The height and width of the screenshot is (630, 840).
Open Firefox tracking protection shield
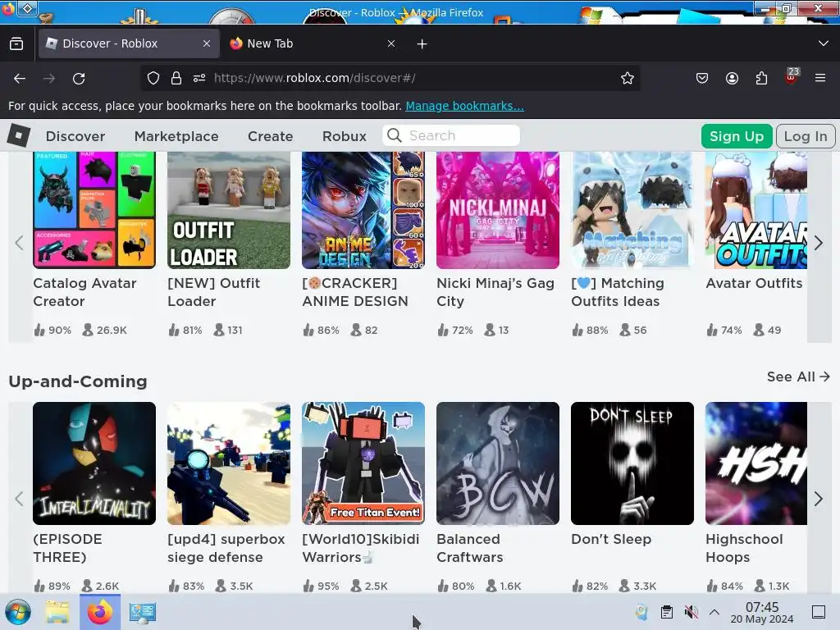click(153, 78)
